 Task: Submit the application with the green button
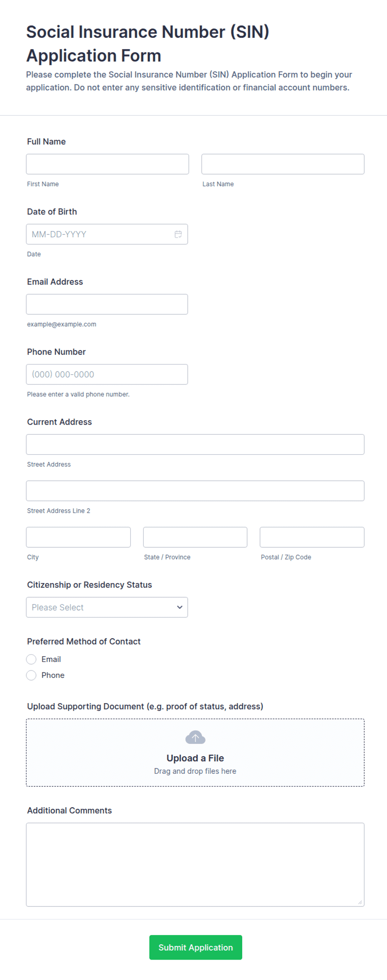(x=196, y=947)
